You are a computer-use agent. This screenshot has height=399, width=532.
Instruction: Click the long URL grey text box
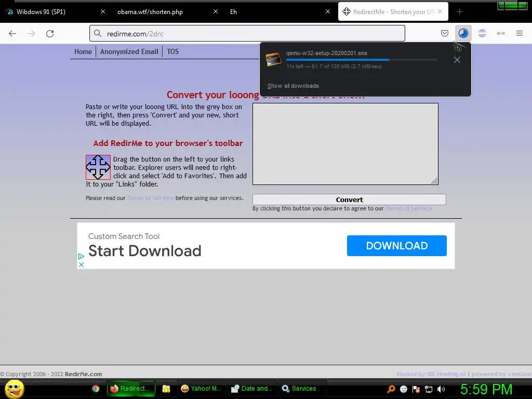[345, 144]
